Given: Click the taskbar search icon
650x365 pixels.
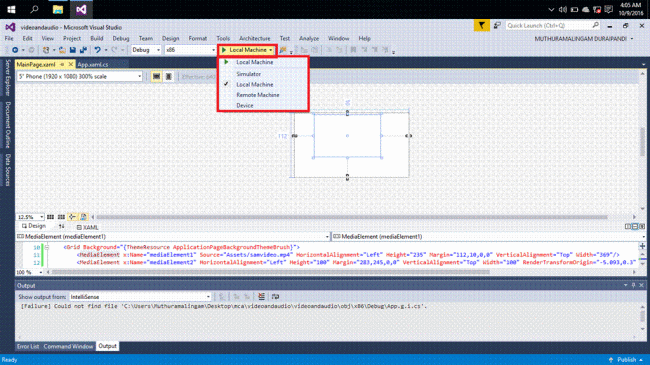Looking at the screenshot, I should point(34,9).
